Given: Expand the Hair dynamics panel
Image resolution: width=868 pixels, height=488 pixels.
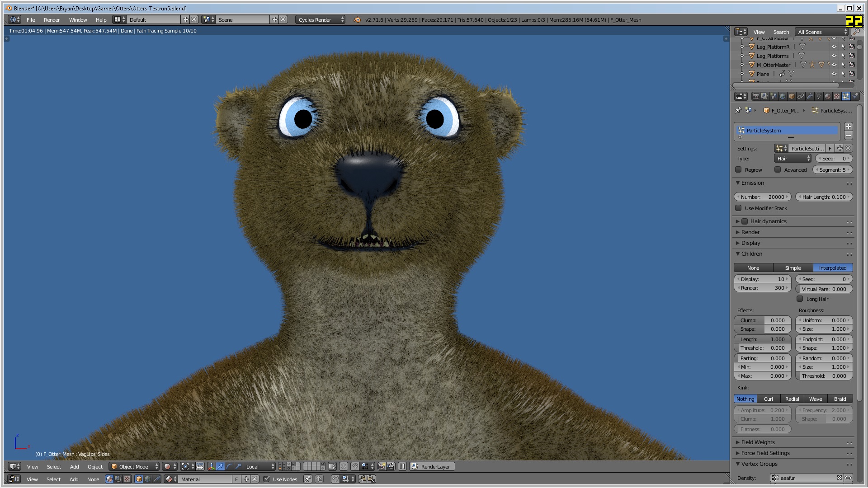Looking at the screenshot, I should 768,221.
